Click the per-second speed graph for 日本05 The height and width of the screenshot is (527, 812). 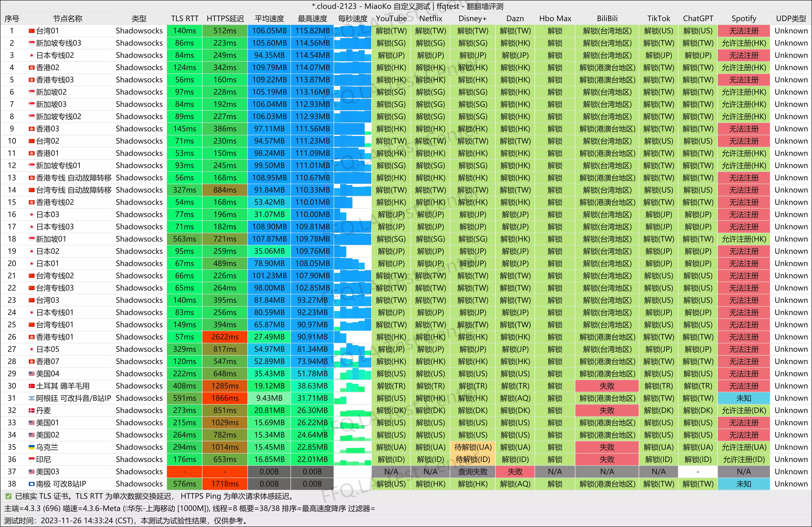click(352, 349)
